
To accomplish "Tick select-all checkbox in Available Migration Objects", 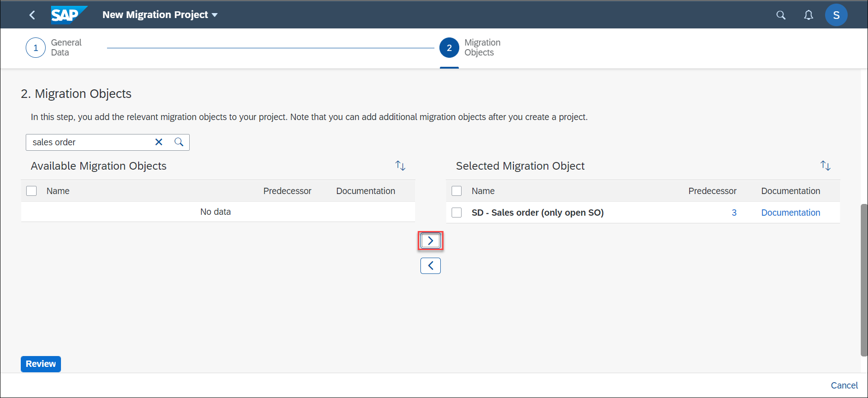I will point(32,191).
